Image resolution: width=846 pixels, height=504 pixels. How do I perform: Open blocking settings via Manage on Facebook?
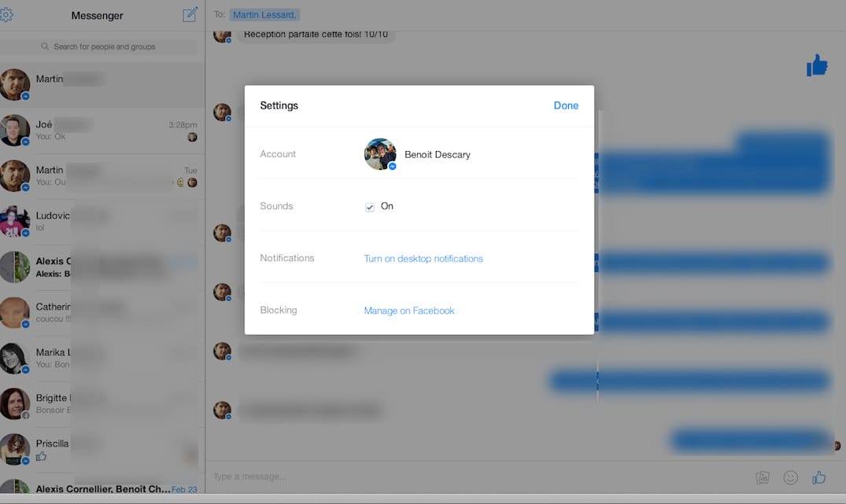(408, 311)
